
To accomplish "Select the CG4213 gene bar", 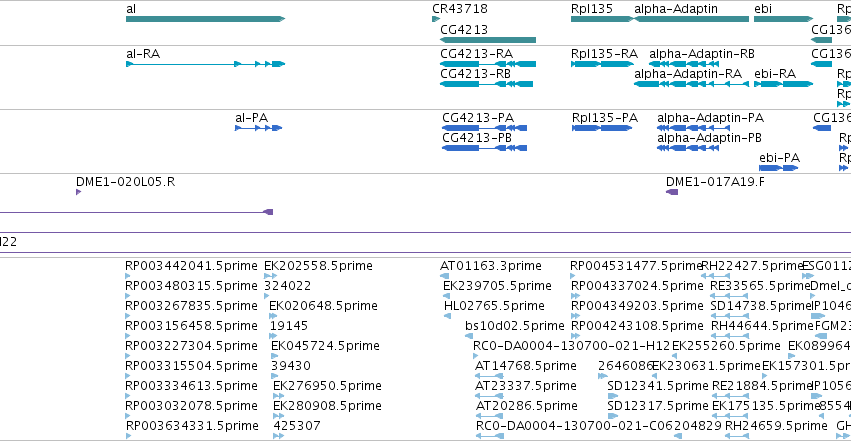I will pyautogui.click(x=488, y=40).
